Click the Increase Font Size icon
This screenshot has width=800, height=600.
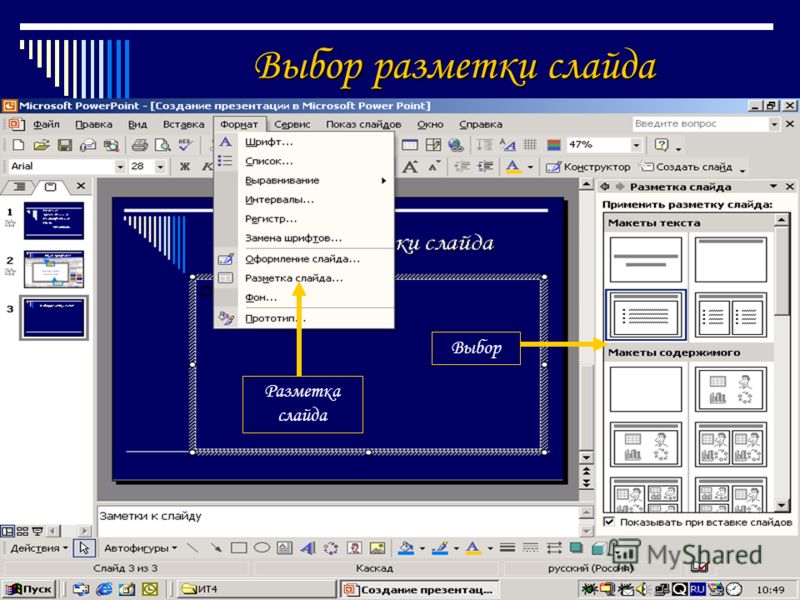coord(410,167)
